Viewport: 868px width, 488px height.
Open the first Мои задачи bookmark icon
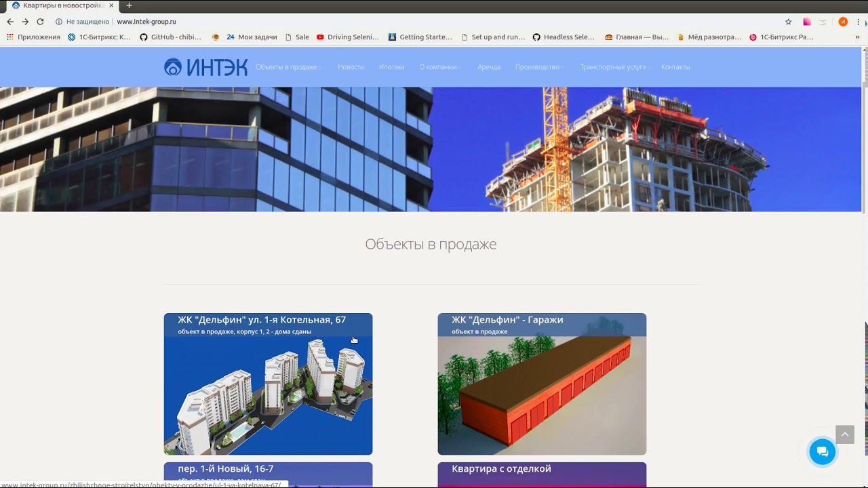point(216,37)
